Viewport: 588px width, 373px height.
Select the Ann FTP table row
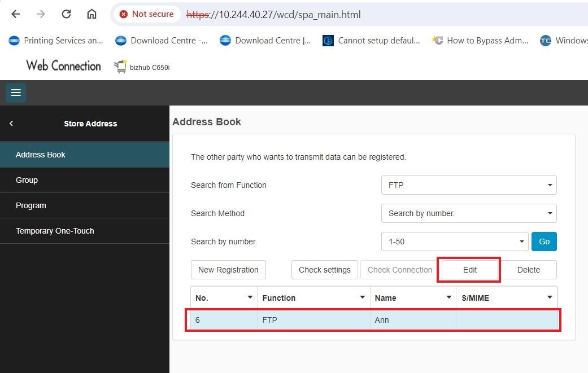[x=373, y=320]
